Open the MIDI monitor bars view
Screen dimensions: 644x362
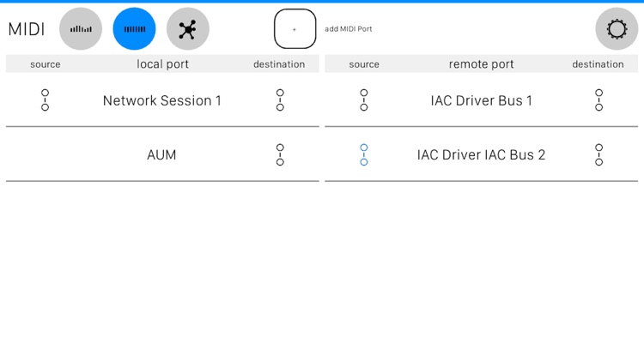coord(81,28)
